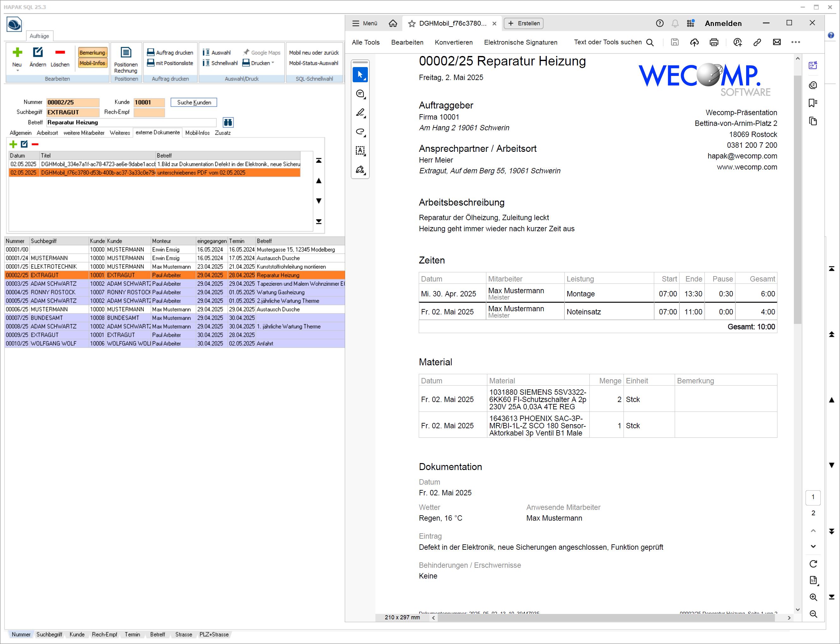
Task: Click the Löschen red minus icon
Action: [60, 53]
